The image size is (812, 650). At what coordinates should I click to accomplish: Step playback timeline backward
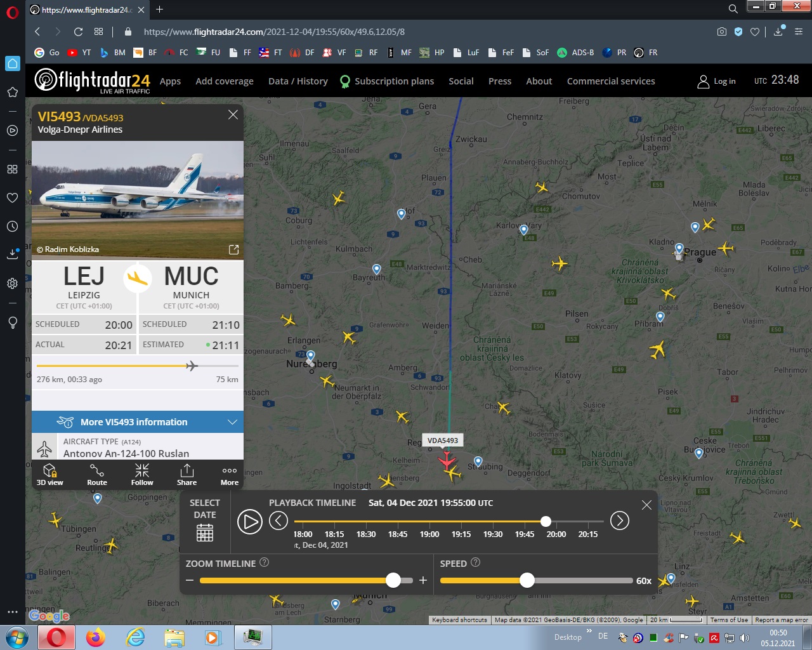278,521
